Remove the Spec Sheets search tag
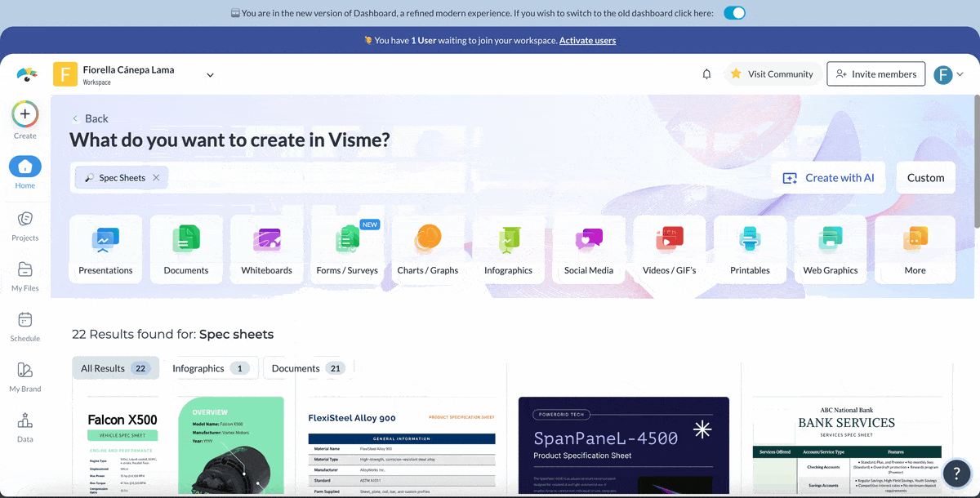The height and width of the screenshot is (498, 980). point(156,178)
